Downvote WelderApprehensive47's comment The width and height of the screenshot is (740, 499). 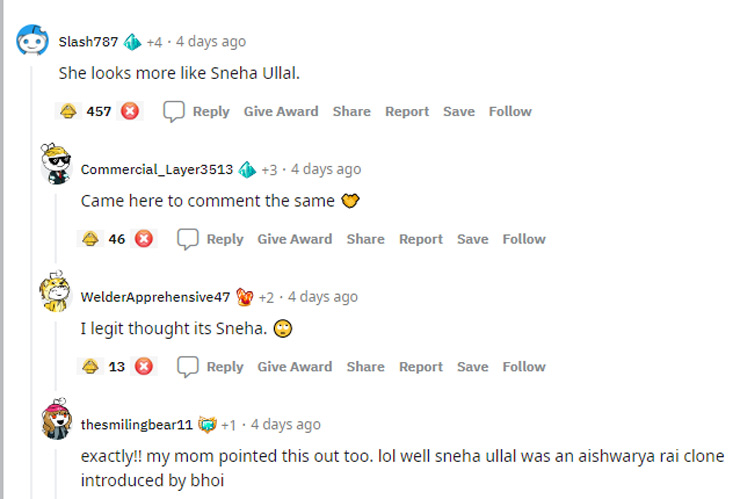(144, 367)
